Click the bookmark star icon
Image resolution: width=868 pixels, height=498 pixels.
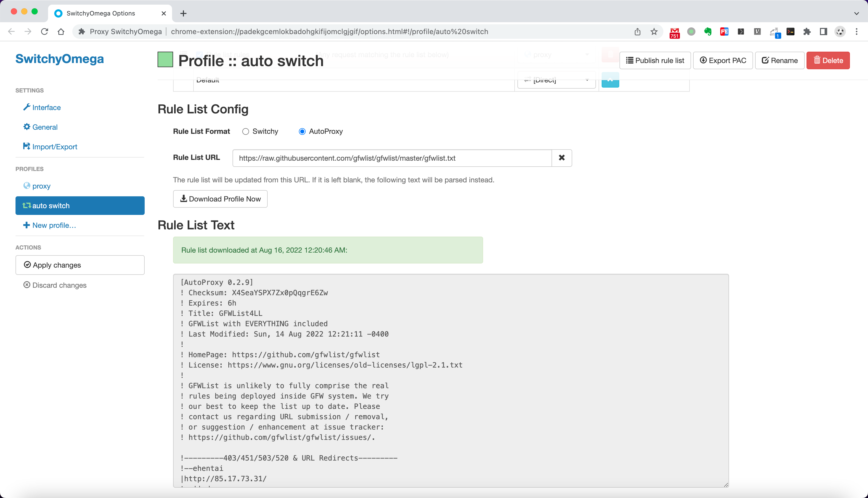click(654, 32)
